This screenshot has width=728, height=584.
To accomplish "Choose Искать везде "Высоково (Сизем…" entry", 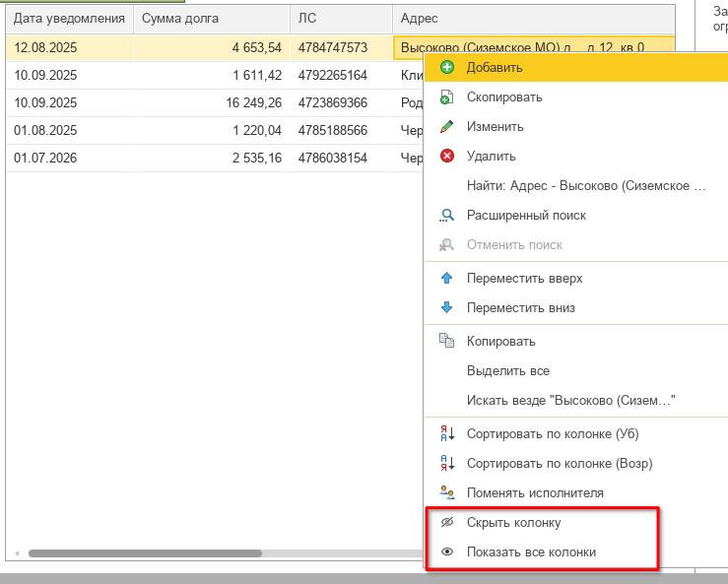I will (570, 401).
